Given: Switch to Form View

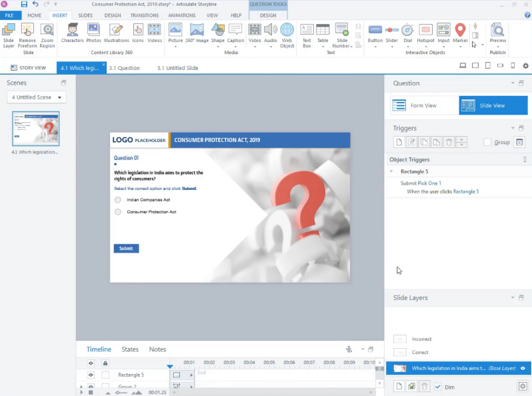Looking at the screenshot, I should pos(424,105).
